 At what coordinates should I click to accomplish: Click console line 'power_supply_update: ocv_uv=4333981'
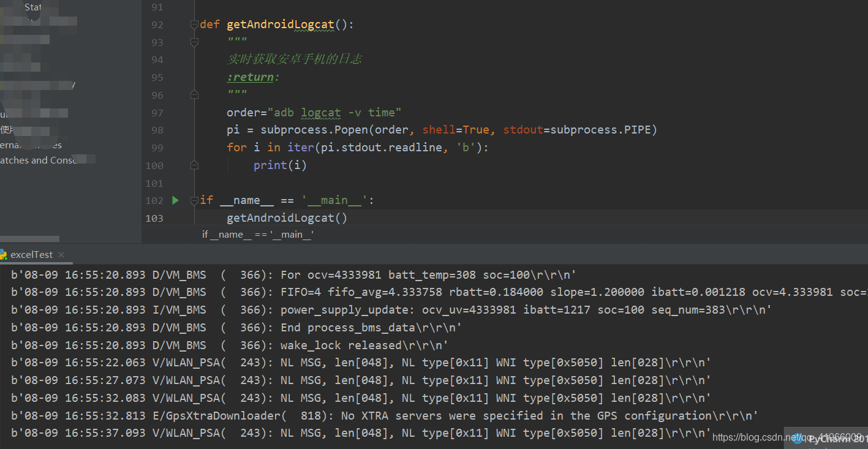(x=391, y=310)
